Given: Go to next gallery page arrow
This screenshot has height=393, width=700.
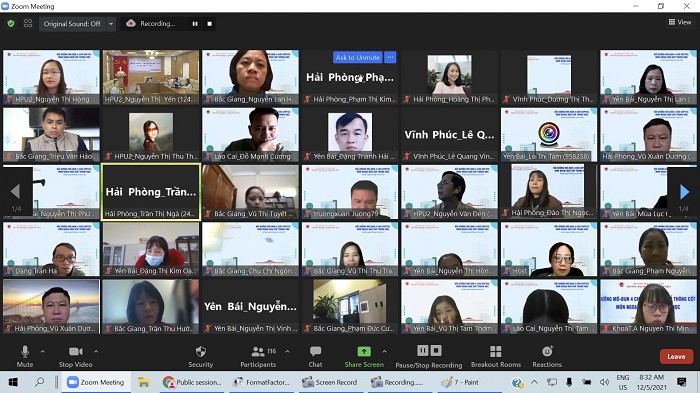Looking at the screenshot, I should pyautogui.click(x=684, y=192).
